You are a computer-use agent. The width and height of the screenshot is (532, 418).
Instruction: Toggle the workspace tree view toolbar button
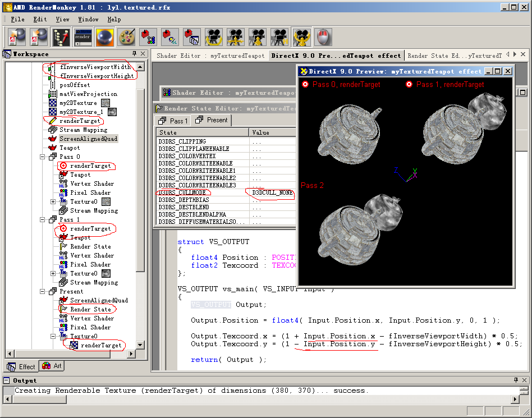coord(61,37)
